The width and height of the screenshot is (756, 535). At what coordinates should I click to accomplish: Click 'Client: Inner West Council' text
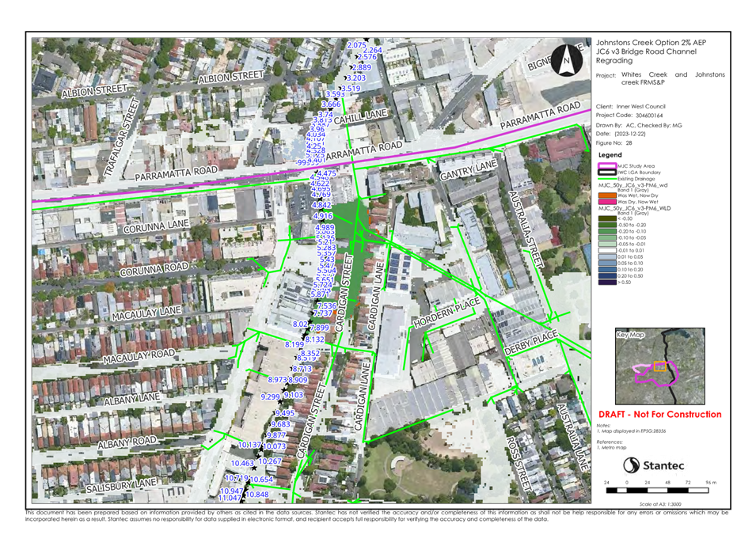tap(631, 106)
